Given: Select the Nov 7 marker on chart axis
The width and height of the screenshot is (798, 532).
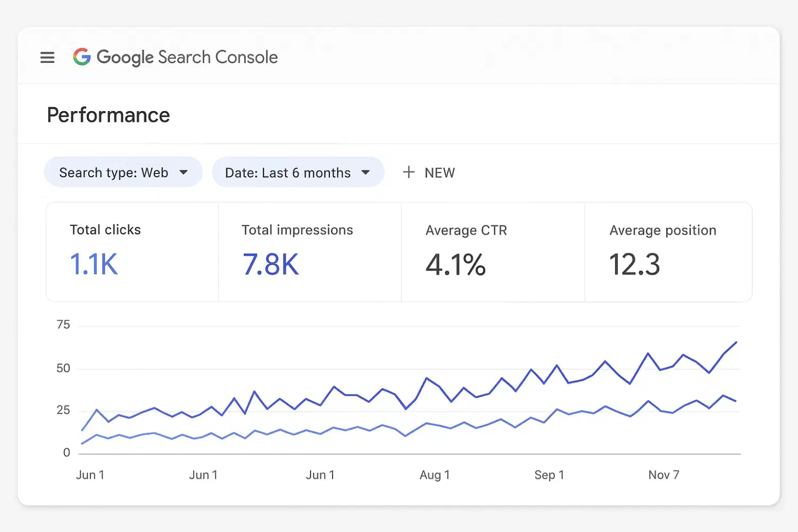Looking at the screenshot, I should (663, 475).
